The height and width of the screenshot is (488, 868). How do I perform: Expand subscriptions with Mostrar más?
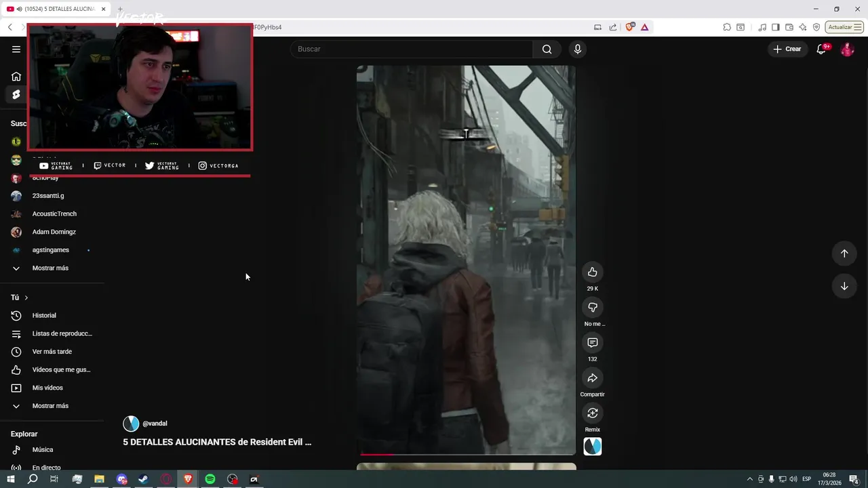[x=52, y=268]
